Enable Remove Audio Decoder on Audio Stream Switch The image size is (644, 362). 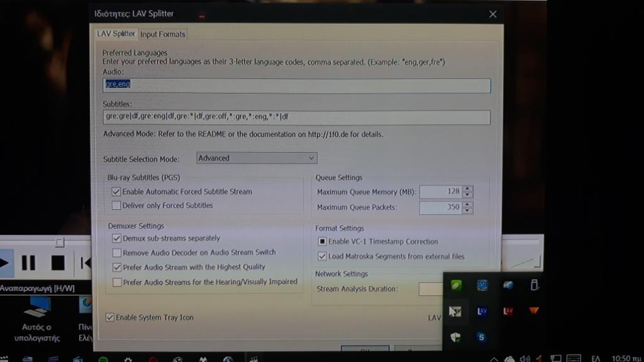coord(116,253)
